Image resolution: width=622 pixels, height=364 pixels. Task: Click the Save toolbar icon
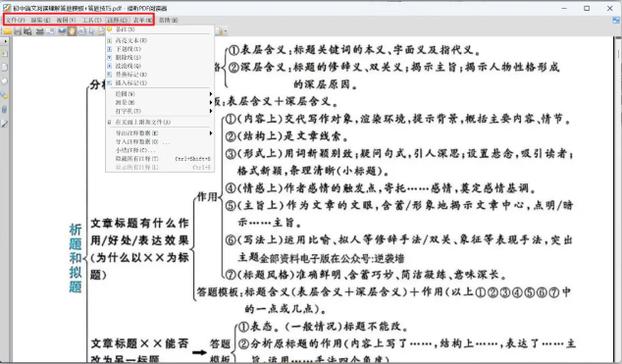click(x=18, y=31)
